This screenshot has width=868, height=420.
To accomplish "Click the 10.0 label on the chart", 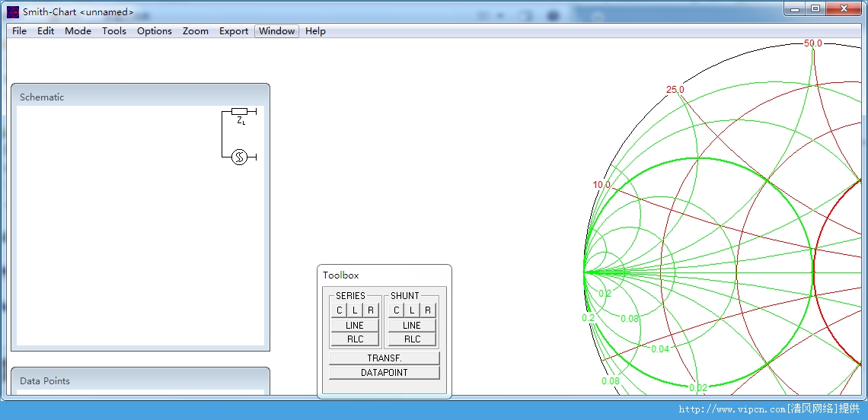I will 602,185.
